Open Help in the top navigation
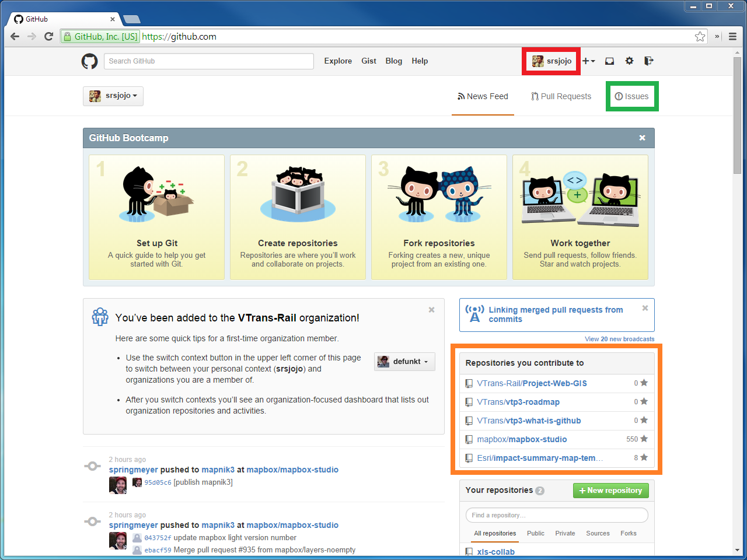The image size is (747, 560). click(x=420, y=61)
